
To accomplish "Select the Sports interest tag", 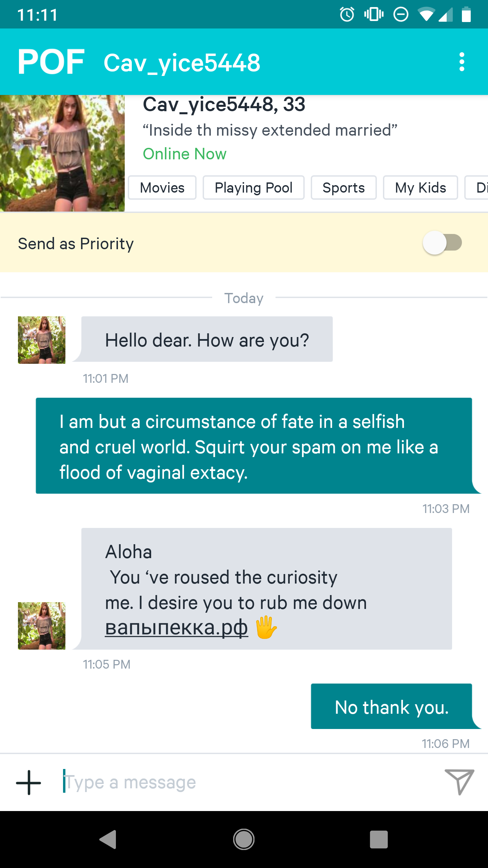I will (344, 188).
